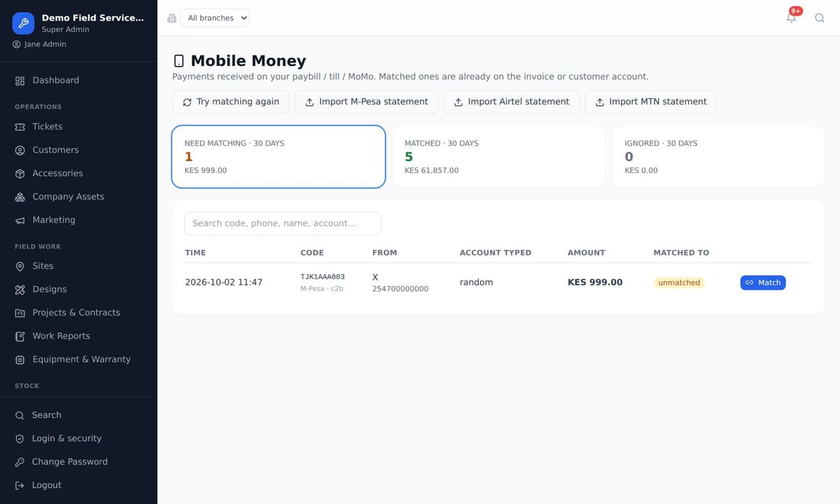Click the Accessories box icon
840x504 pixels.
pos(20,174)
